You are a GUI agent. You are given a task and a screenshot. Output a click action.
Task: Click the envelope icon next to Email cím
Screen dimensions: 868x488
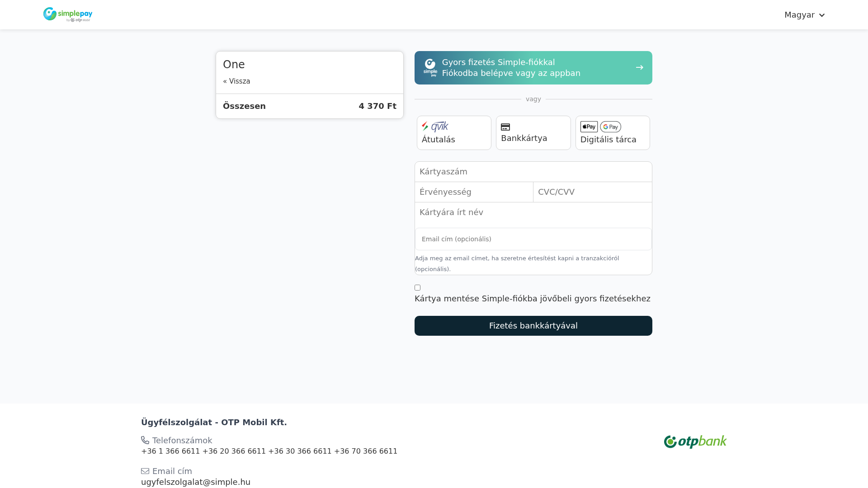coord(145,471)
